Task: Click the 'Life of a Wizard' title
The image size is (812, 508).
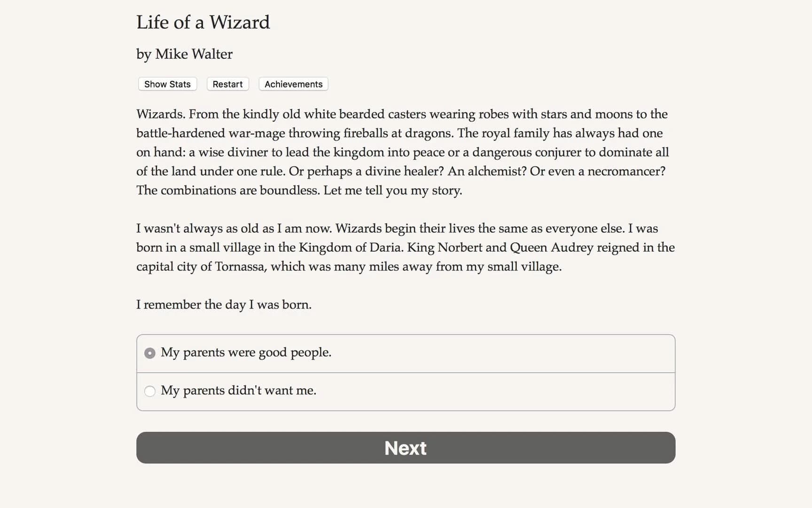Action: click(x=203, y=22)
